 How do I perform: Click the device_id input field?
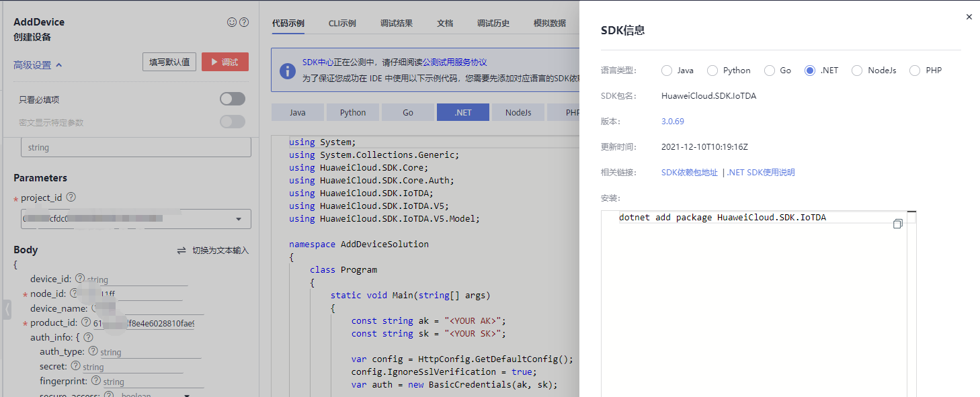(138, 279)
